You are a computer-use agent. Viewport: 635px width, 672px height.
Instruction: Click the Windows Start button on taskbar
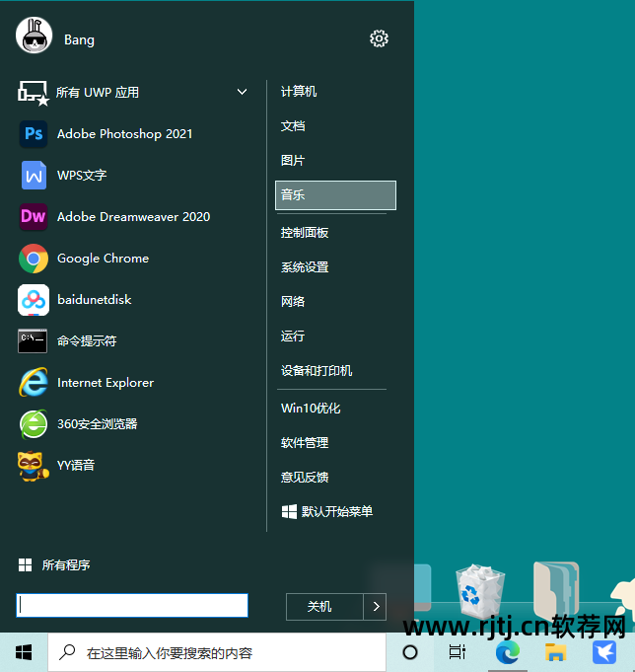click(24, 652)
